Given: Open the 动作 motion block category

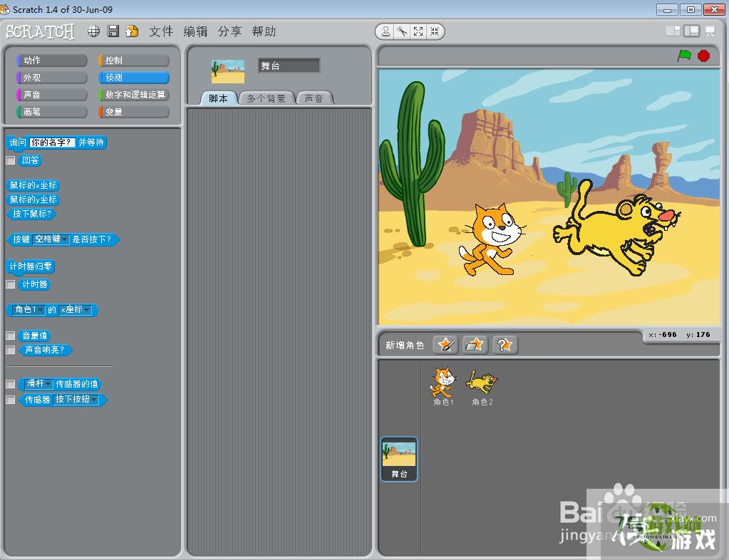Looking at the screenshot, I should pos(51,61).
